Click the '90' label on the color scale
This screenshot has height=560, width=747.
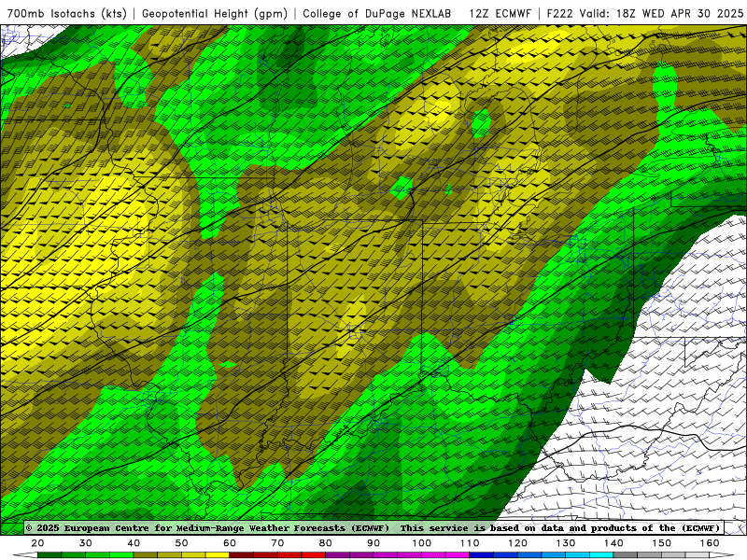coord(373,543)
